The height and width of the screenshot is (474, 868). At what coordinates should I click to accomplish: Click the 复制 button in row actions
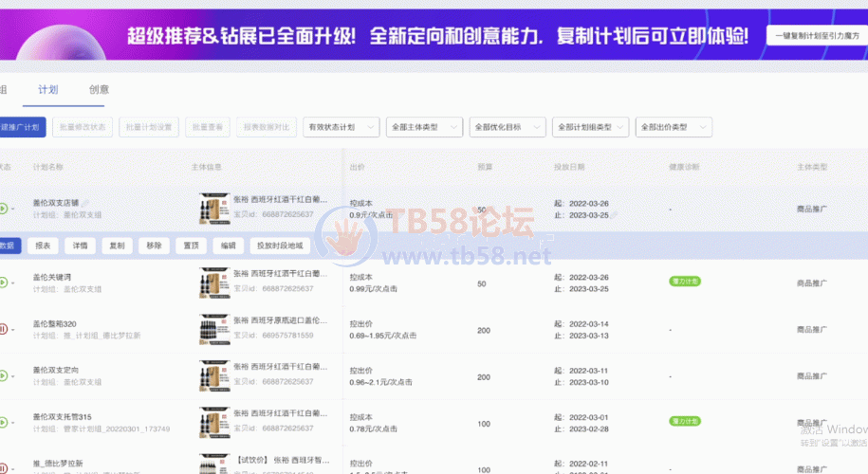pyautogui.click(x=117, y=246)
